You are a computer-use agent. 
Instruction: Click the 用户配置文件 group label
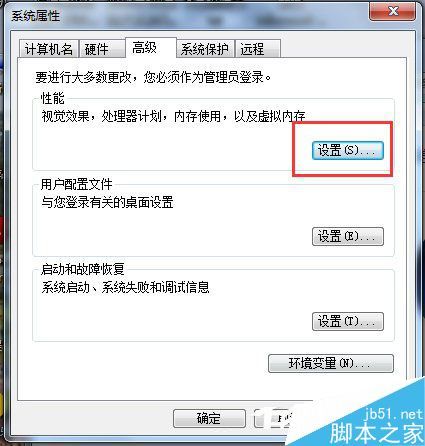click(x=76, y=184)
